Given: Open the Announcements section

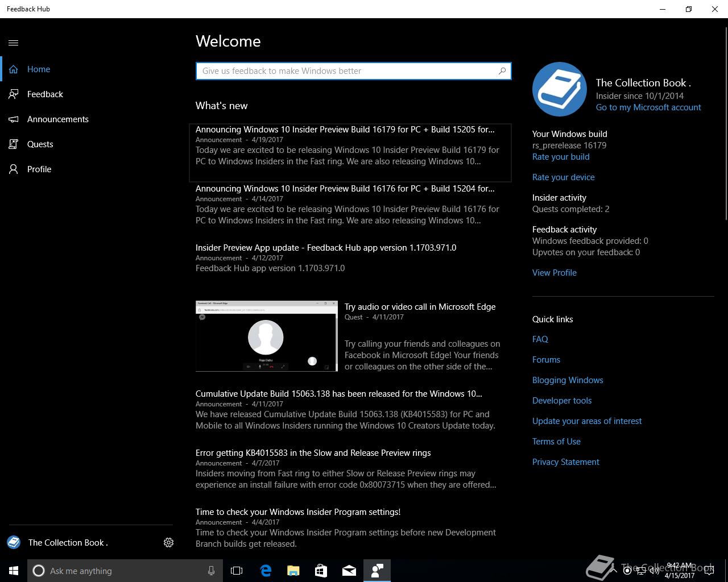Looking at the screenshot, I should coord(91,119).
